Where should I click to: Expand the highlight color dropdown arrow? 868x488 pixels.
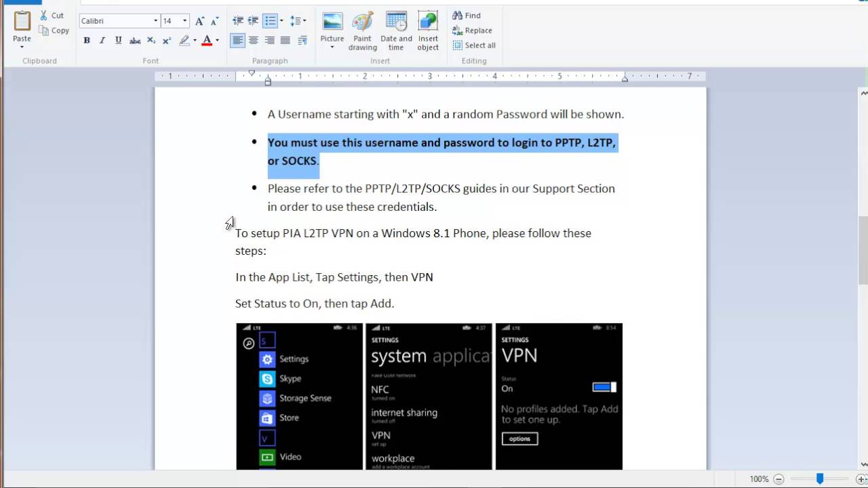tap(195, 41)
